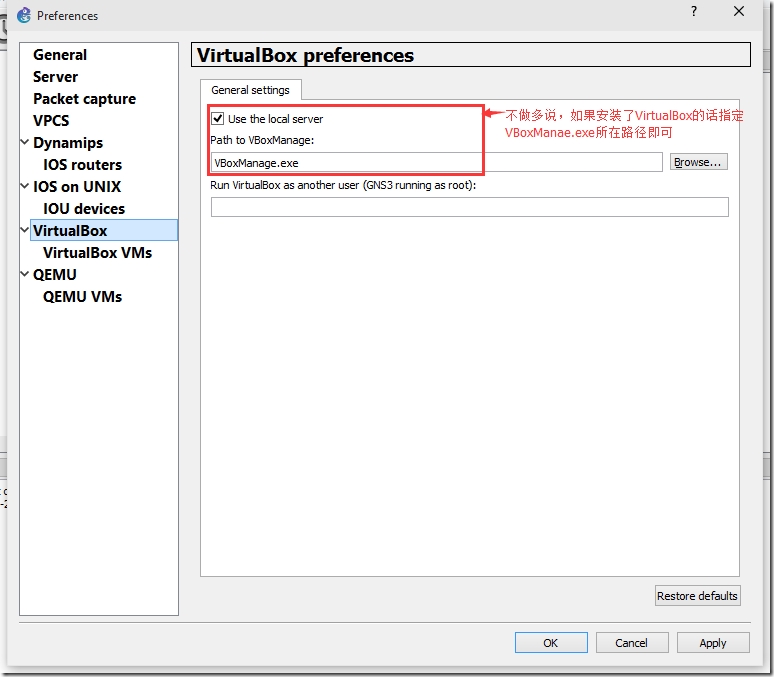This screenshot has width=774, height=677.
Task: Open Packet capture settings
Action: coord(84,99)
